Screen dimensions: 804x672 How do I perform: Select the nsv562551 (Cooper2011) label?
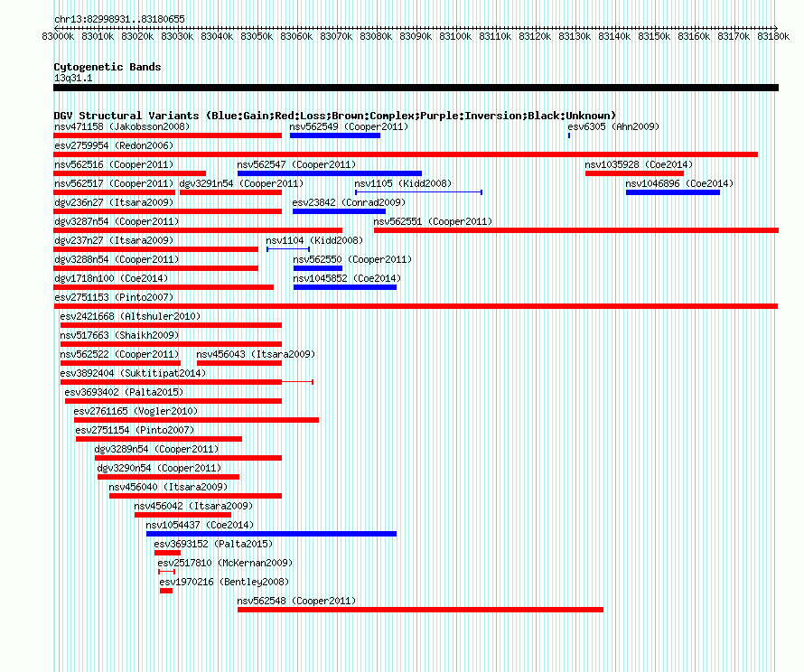point(433,221)
